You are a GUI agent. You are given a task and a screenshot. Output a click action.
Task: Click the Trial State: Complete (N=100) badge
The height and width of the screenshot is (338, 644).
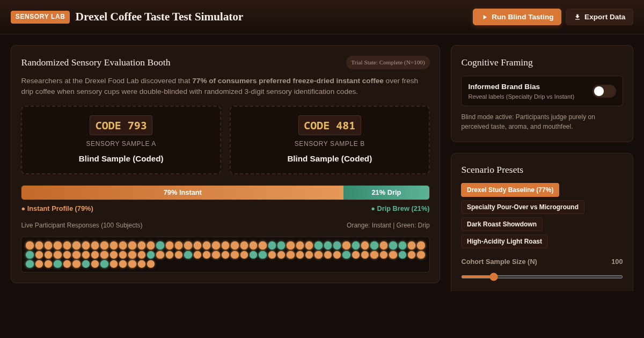(388, 63)
